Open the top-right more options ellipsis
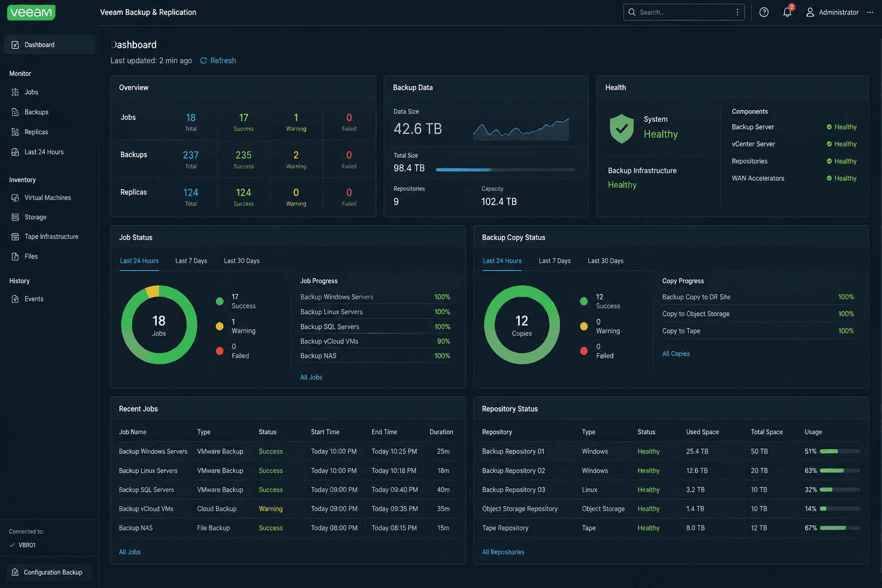This screenshot has height=588, width=882. click(870, 12)
